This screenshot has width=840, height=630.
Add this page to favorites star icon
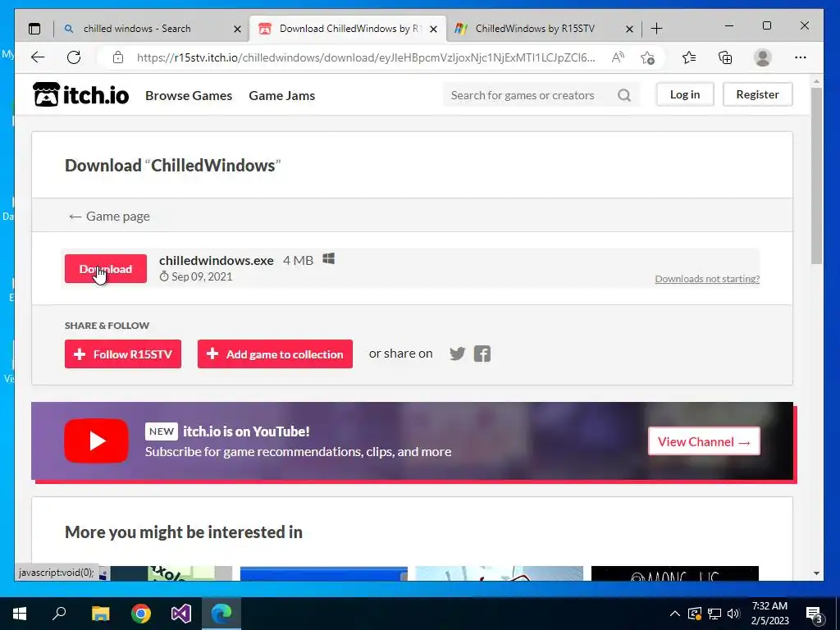(x=648, y=57)
